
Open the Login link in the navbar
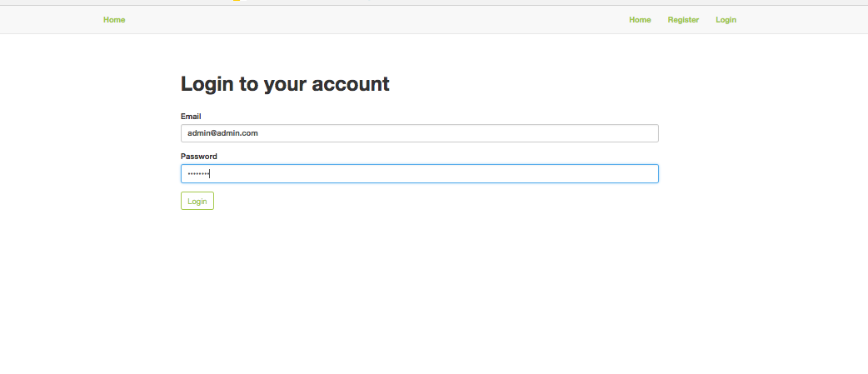click(726, 20)
